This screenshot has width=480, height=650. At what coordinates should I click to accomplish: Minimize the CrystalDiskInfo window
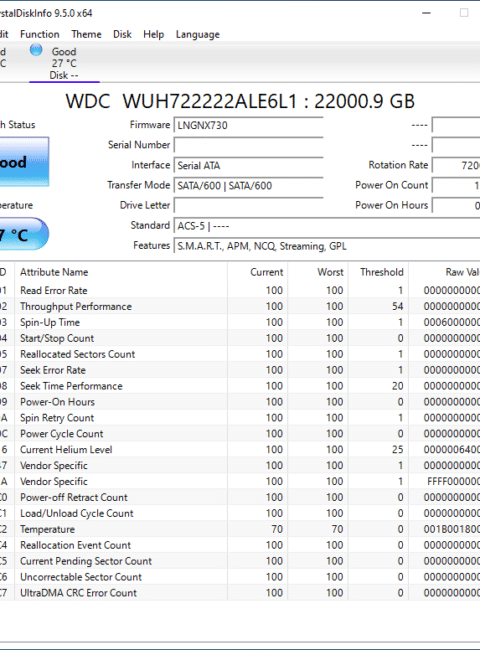(x=426, y=13)
